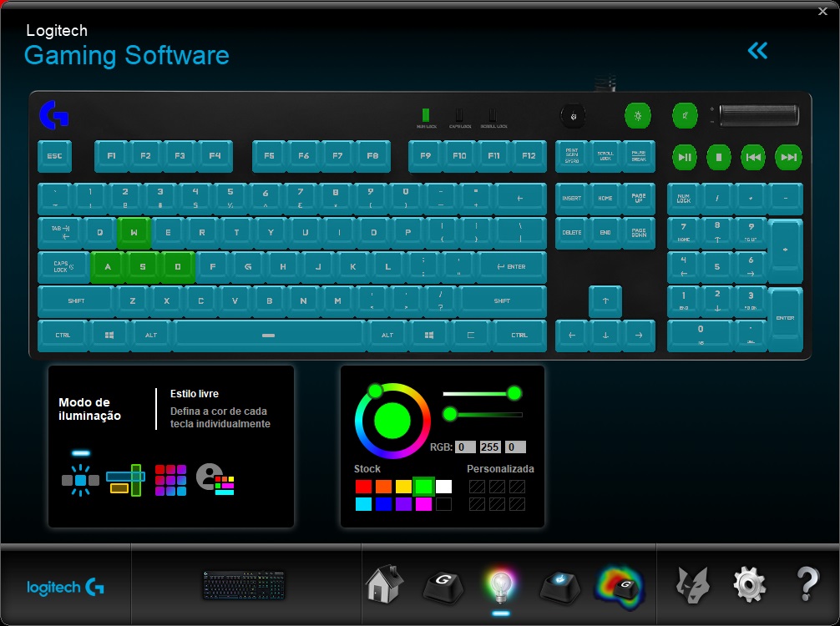The image size is (840, 626).
Task: Click the green mute key on the keyboard
Action: (685, 116)
